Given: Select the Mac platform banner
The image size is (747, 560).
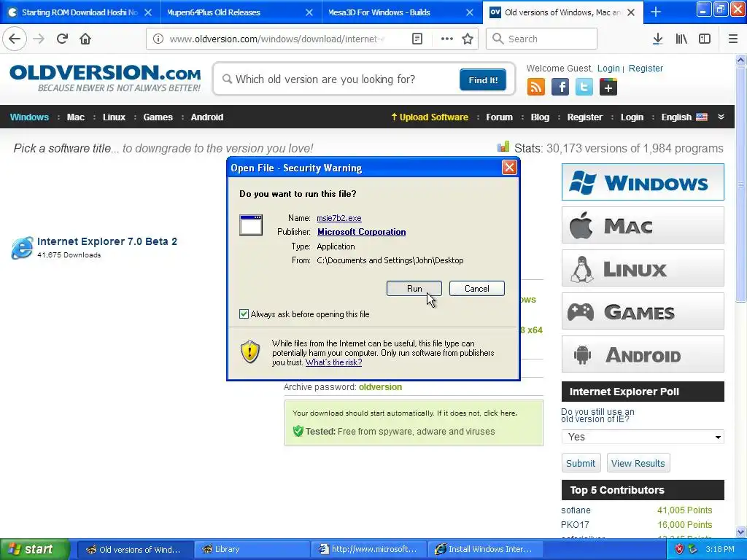Looking at the screenshot, I should [643, 225].
